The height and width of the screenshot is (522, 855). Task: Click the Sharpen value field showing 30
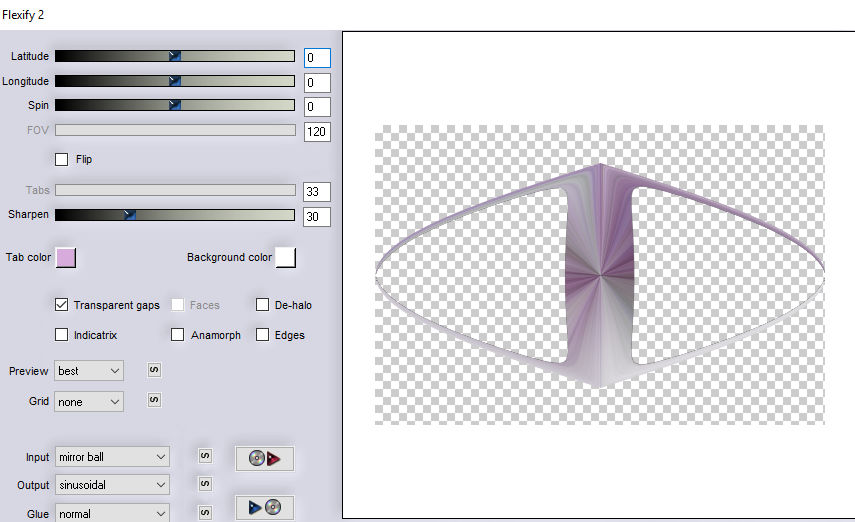point(317,217)
